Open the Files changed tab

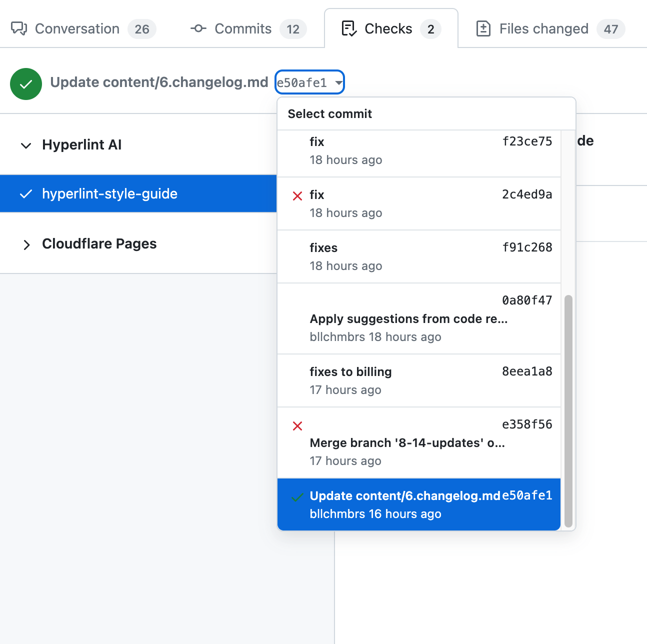543,28
